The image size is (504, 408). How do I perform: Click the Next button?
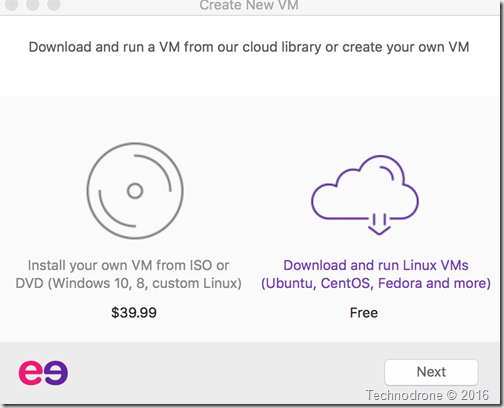tap(431, 372)
